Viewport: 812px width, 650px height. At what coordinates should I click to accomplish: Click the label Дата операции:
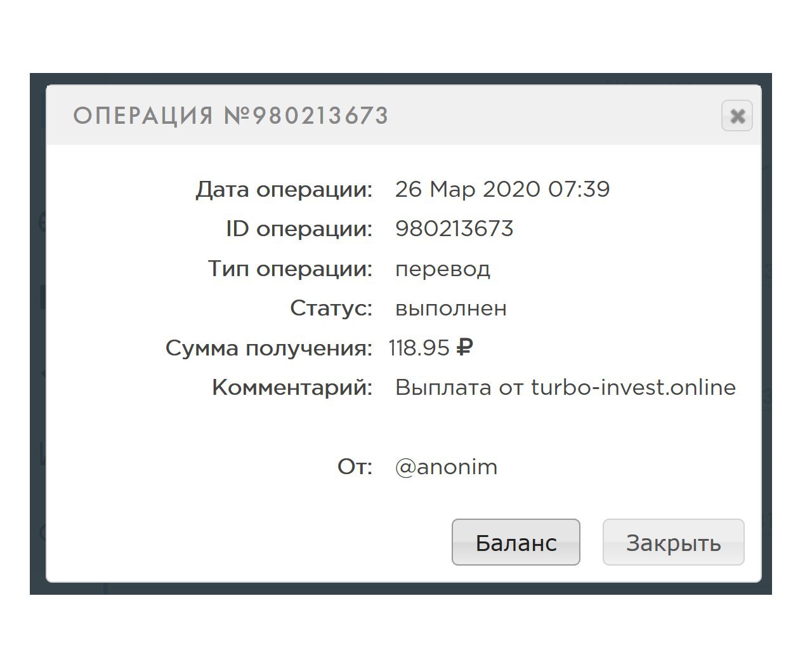(x=284, y=189)
